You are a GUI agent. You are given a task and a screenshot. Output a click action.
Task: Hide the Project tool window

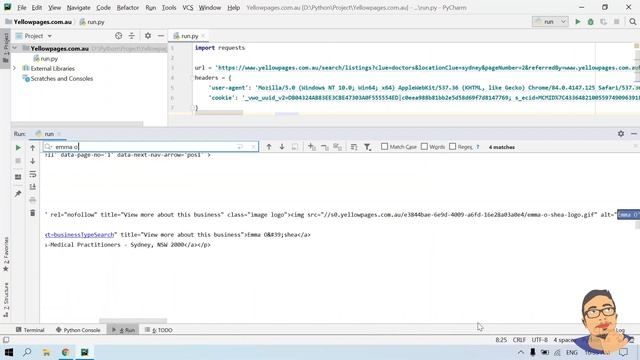click(x=161, y=36)
